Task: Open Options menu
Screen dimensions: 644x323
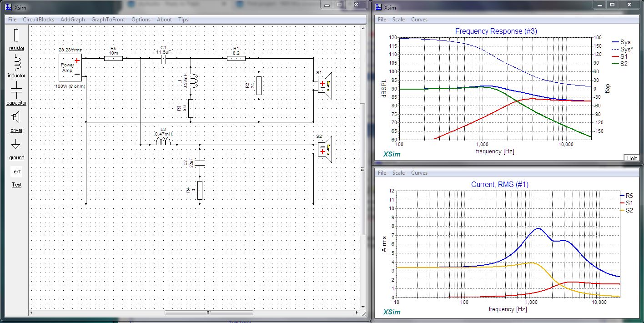Action: tap(141, 20)
